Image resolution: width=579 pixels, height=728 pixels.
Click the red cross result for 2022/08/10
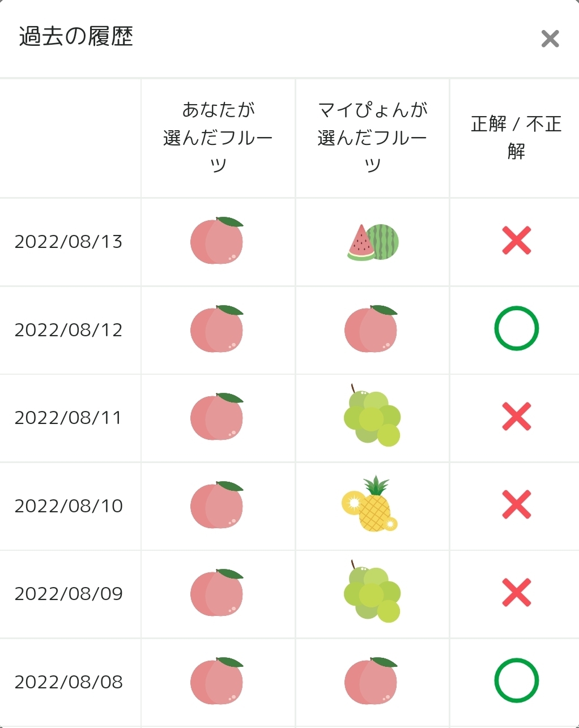point(516,504)
